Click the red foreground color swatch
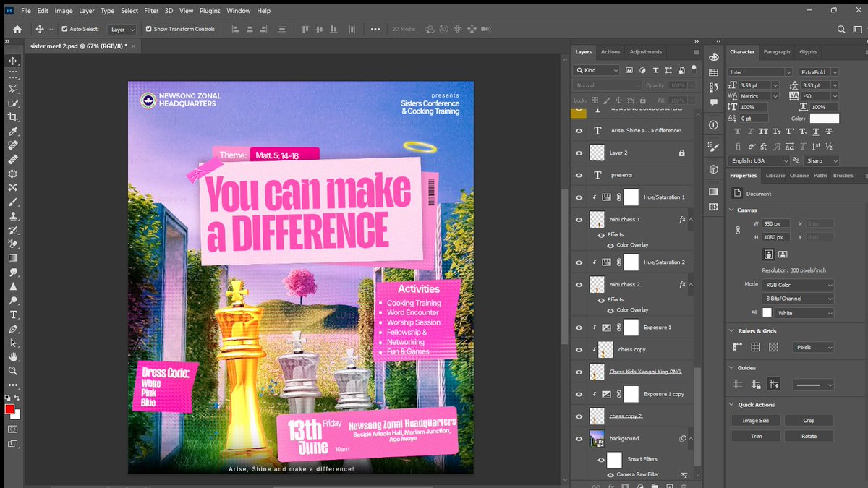This screenshot has width=868, height=488. click(x=9, y=409)
